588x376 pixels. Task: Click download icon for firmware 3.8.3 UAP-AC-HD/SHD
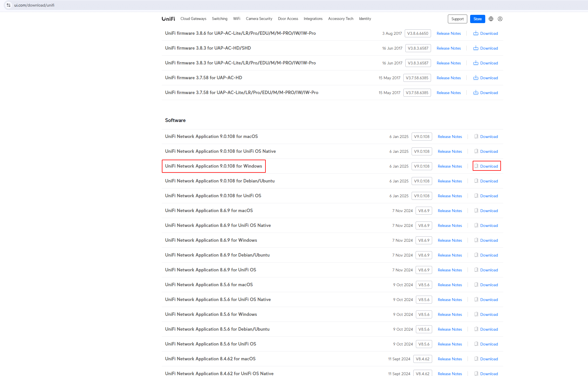[476, 48]
